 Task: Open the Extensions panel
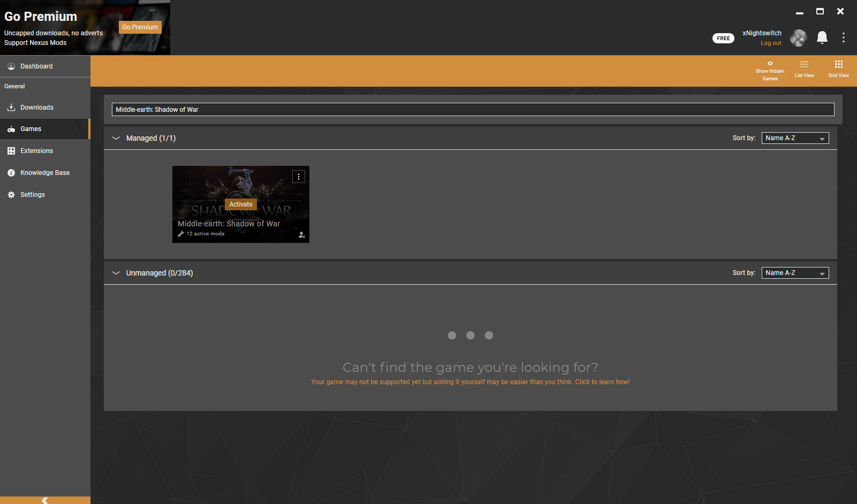(36, 150)
